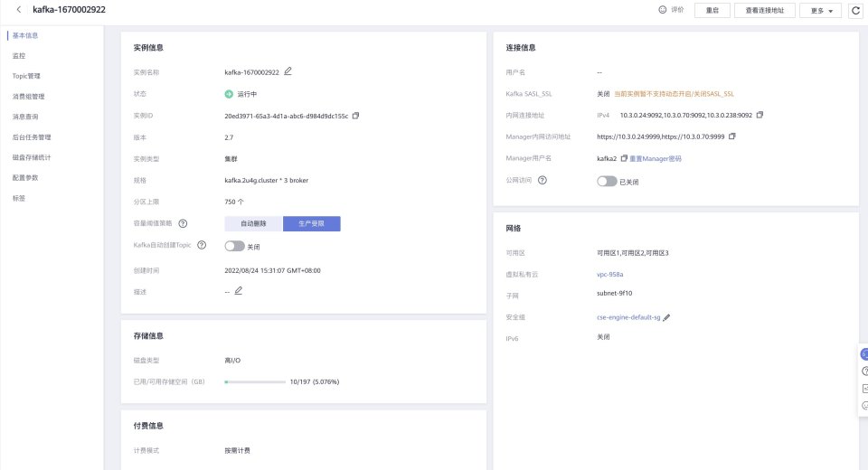Screen dimensions: 868x470
Task: Click the edit icon next to 描述
Action: [239, 291]
